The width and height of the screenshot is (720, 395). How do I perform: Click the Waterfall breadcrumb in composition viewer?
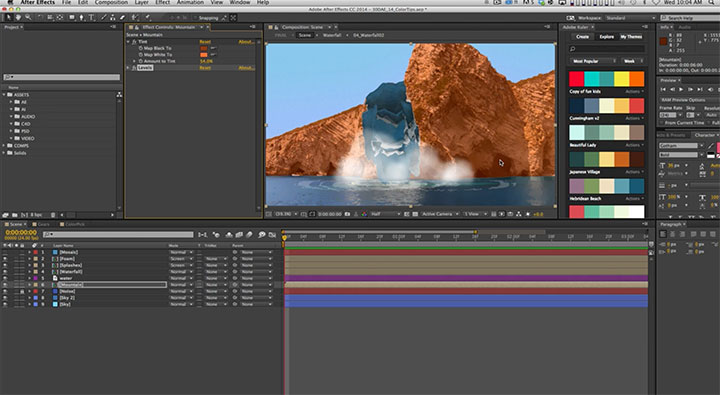331,35
